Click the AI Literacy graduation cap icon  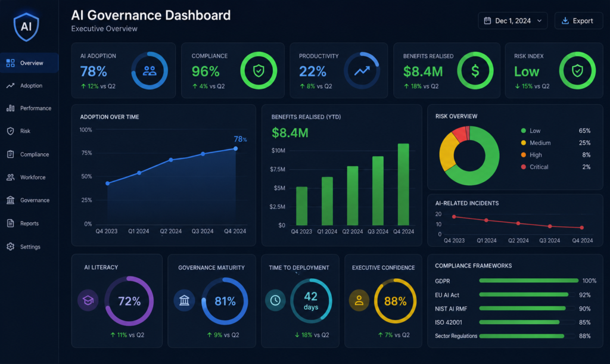pos(88,300)
